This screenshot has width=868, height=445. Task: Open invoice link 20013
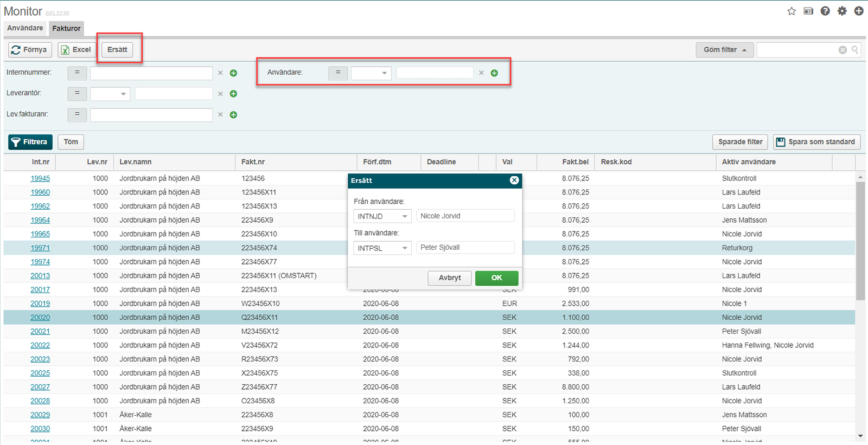coord(40,276)
